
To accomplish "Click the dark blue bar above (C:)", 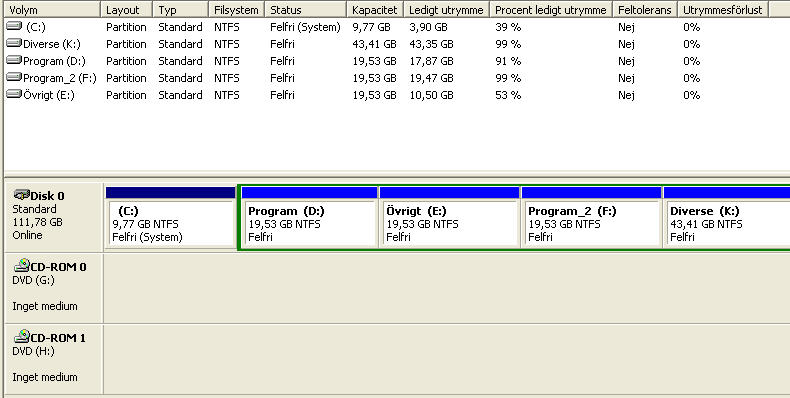I will point(171,192).
